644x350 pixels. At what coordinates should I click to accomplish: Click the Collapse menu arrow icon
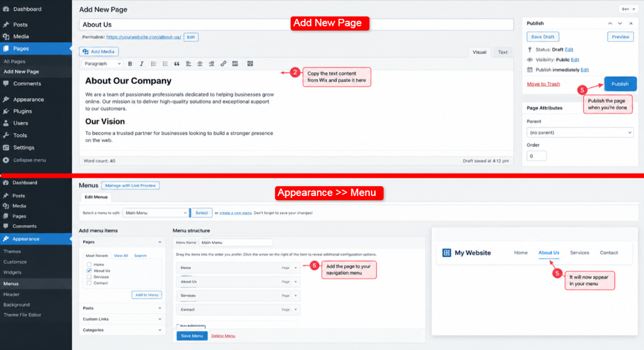6,160
